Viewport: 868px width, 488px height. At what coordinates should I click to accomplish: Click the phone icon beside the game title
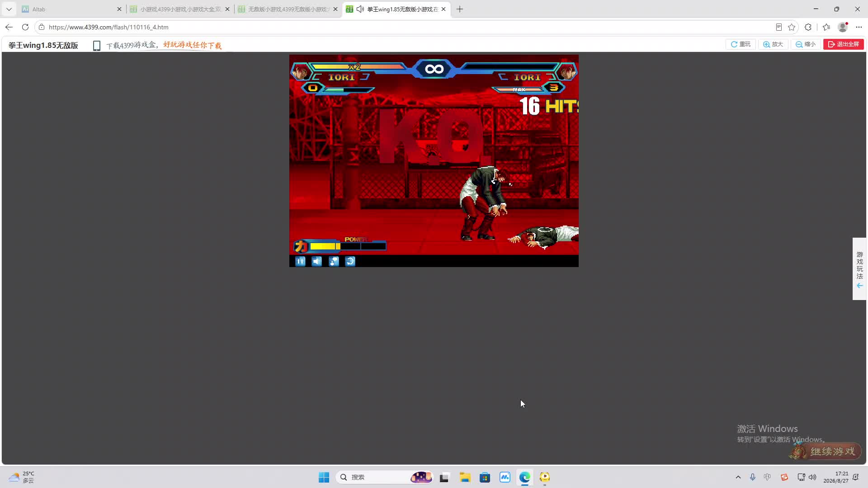pos(96,46)
